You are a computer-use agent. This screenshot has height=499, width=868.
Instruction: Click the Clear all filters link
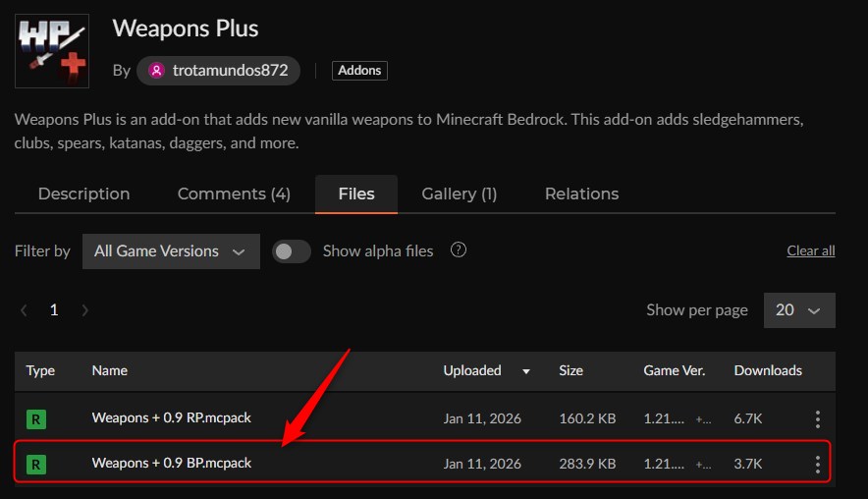pyautogui.click(x=810, y=251)
